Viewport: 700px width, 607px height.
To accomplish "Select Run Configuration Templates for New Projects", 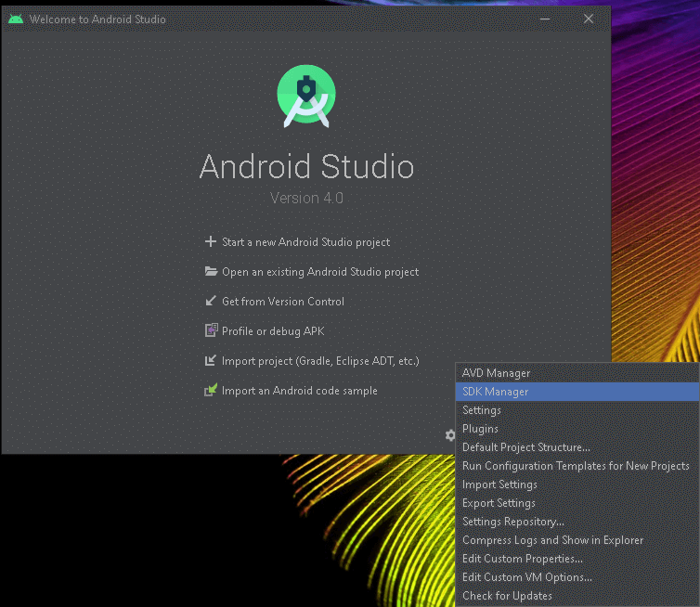I will click(577, 466).
